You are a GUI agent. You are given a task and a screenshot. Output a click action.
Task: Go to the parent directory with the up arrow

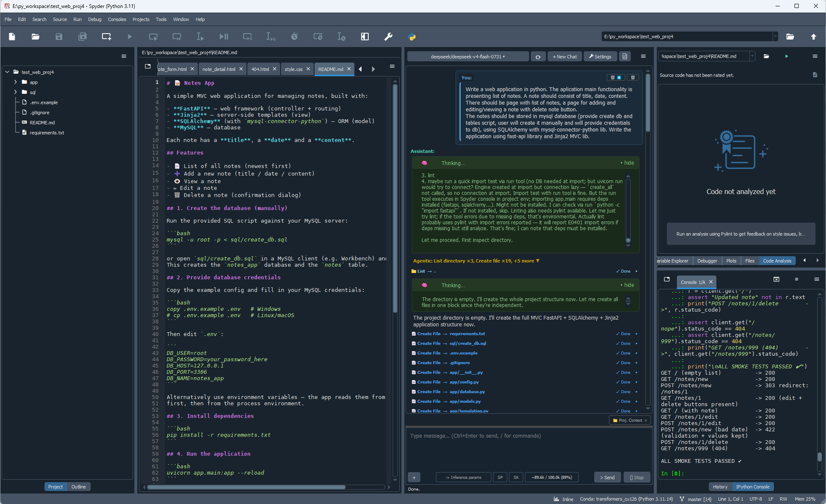(x=813, y=37)
